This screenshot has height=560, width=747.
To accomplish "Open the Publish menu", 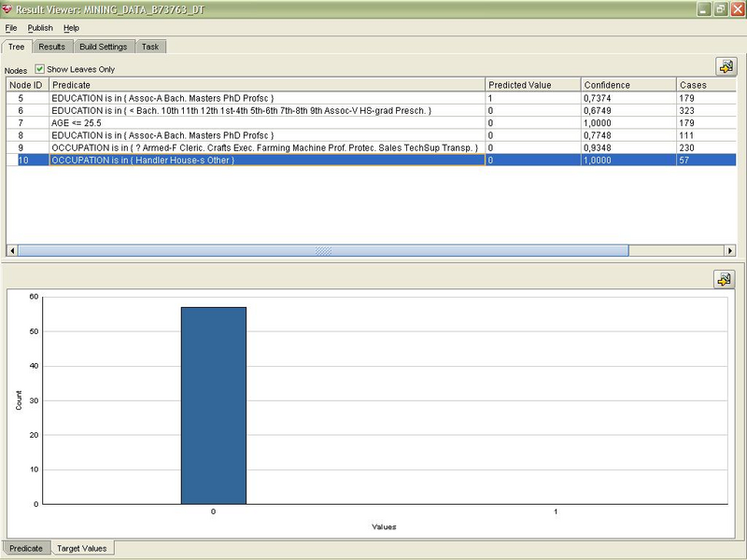I will click(40, 28).
